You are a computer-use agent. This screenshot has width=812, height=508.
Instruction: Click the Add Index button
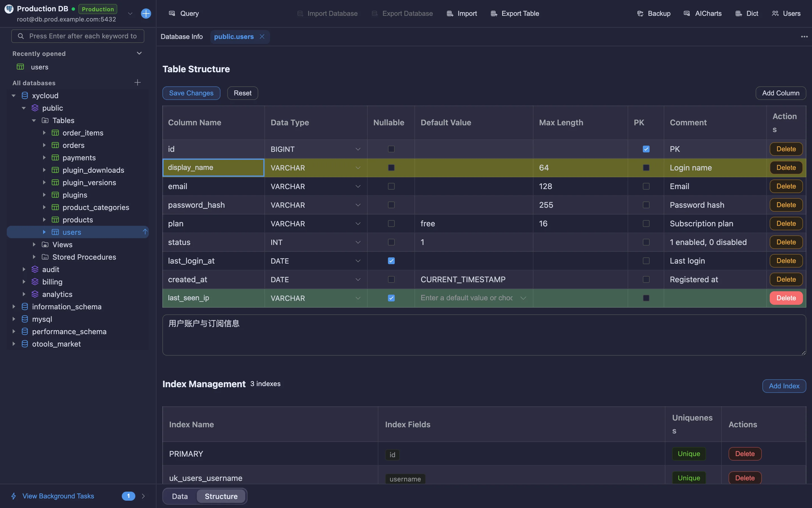pos(784,386)
